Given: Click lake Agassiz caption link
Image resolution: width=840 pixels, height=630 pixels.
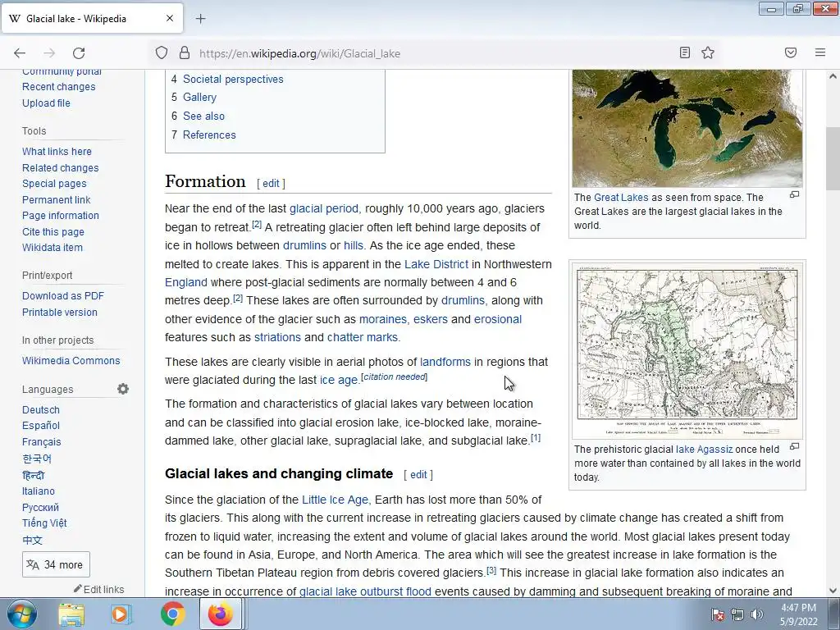Looking at the screenshot, I should point(704,450).
